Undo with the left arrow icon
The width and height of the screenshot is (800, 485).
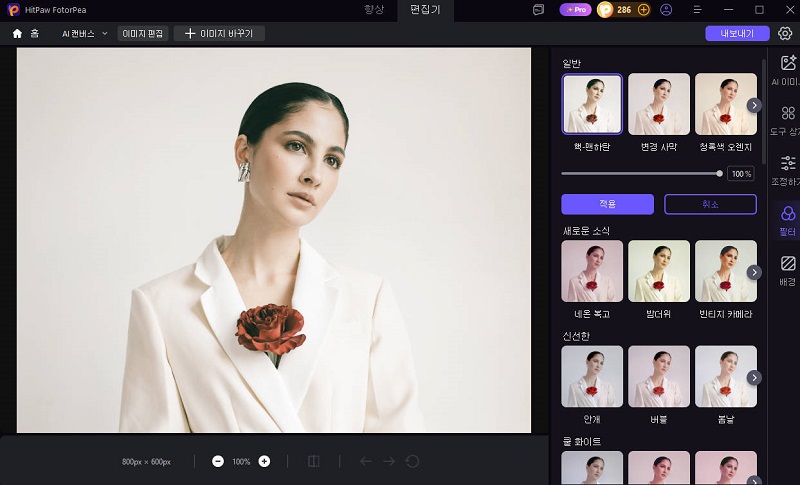coord(365,462)
